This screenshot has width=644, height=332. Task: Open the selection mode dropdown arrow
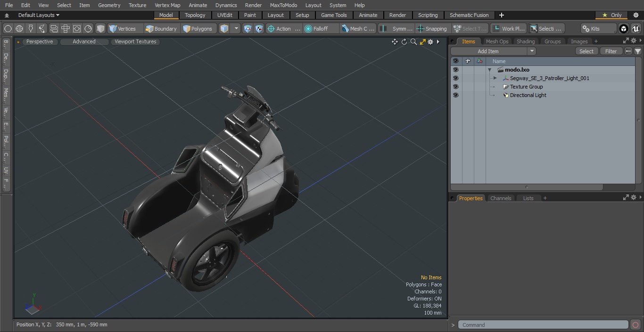click(x=236, y=29)
